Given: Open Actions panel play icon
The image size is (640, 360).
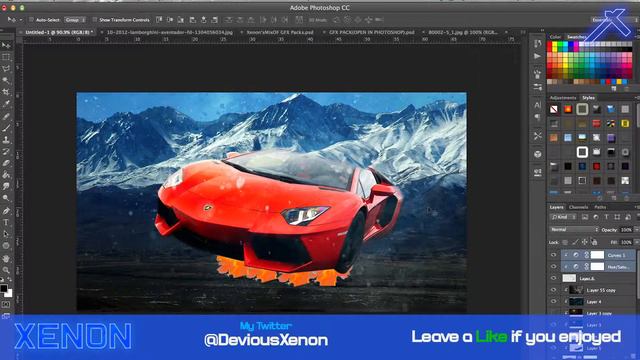Looking at the screenshot, I should click(538, 56).
